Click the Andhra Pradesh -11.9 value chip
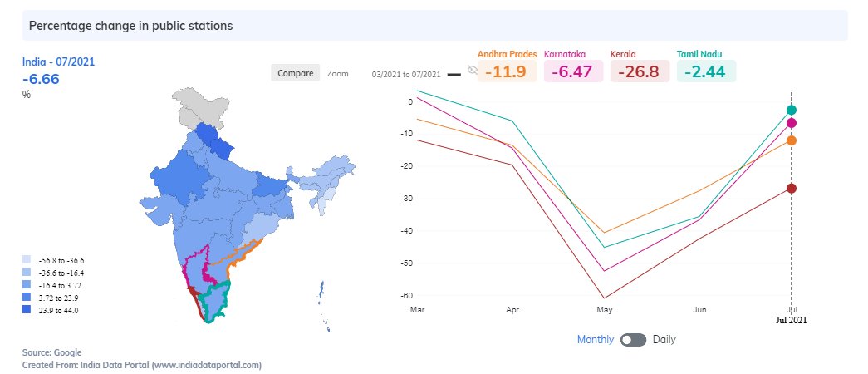Screen dimensions: 868x374 (507, 71)
